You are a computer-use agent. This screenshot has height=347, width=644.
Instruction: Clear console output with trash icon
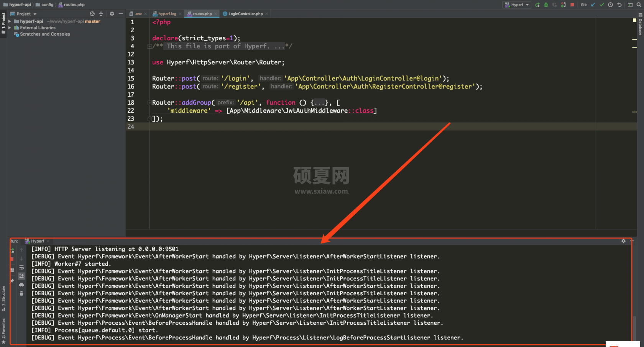21,293
